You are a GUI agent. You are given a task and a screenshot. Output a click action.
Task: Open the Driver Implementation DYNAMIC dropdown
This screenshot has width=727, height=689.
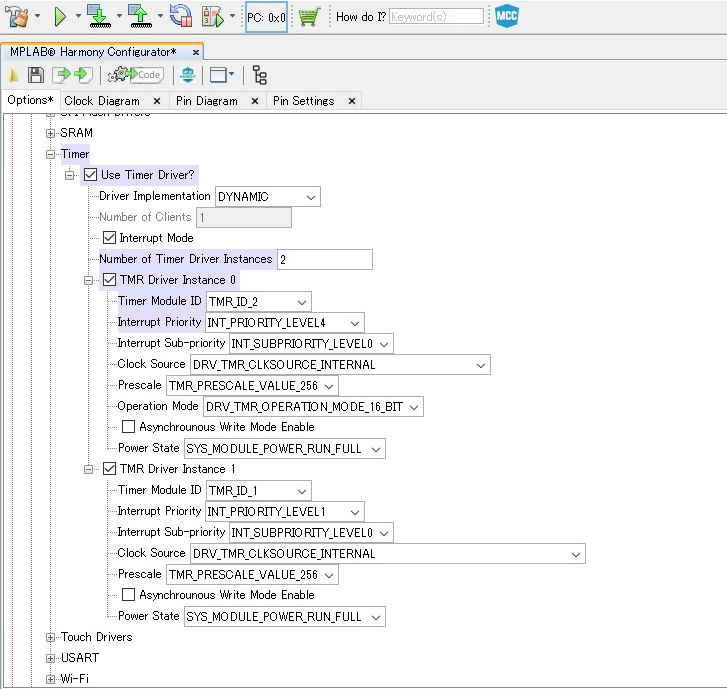(268, 197)
